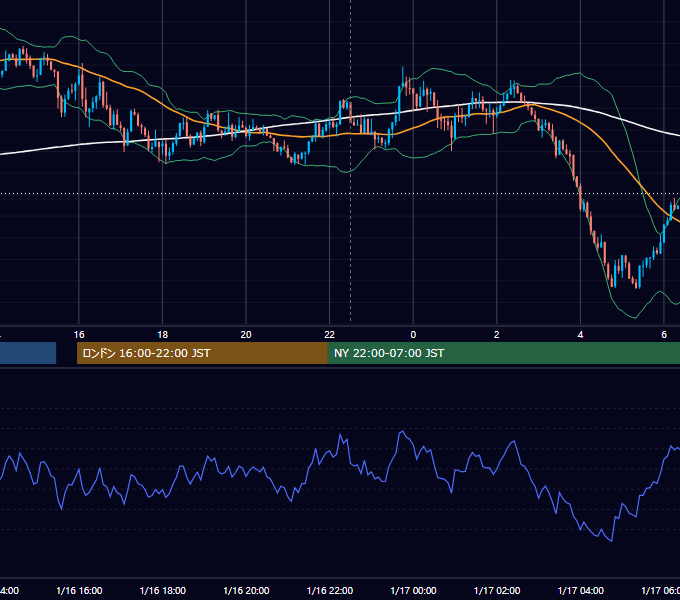
Task: Click the 1/16 20:00 label on the lower axis
Action: 246,590
